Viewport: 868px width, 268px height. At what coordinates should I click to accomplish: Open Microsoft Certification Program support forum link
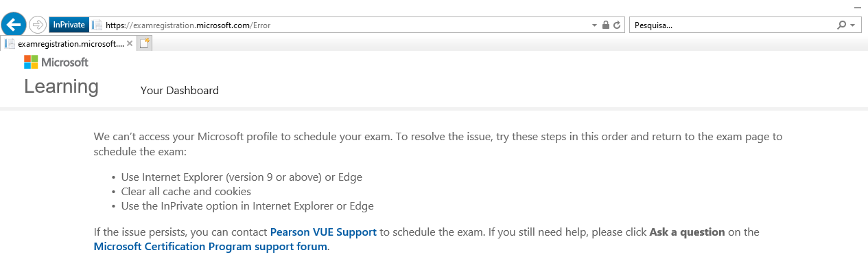(211, 246)
